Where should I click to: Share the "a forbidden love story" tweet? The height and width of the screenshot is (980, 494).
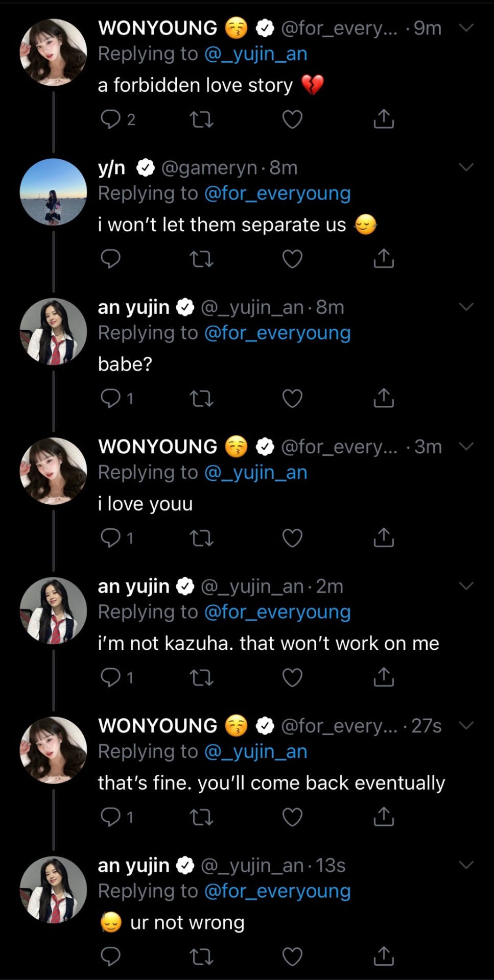coord(384,119)
